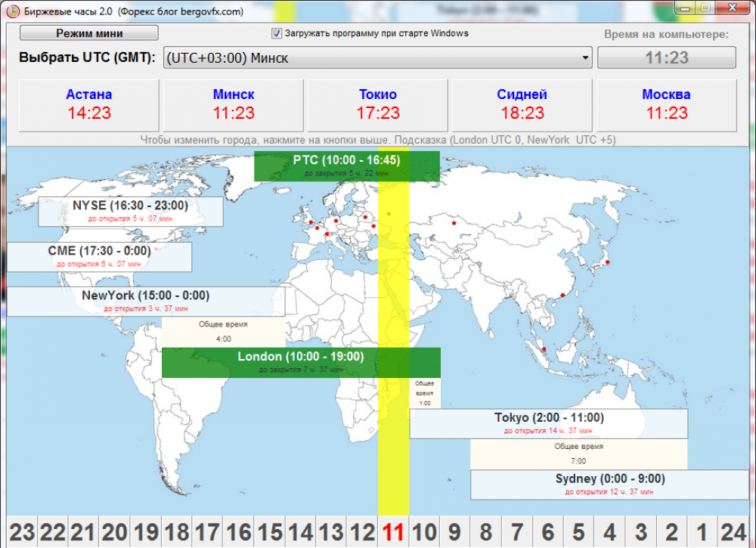The image size is (756, 548).
Task: Close the Биржевые часы window
Action: click(733, 8)
